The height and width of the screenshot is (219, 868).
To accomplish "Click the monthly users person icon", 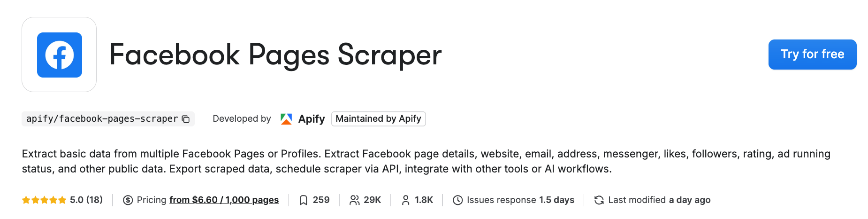I will pyautogui.click(x=406, y=200).
